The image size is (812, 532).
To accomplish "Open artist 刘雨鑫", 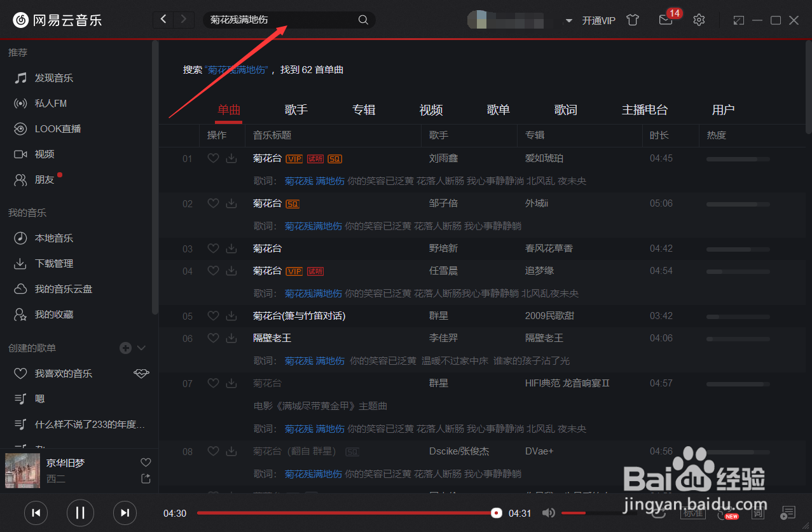I will point(444,158).
